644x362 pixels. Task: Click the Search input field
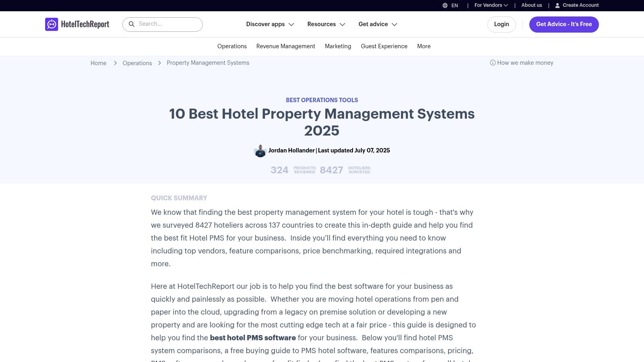coord(163,24)
